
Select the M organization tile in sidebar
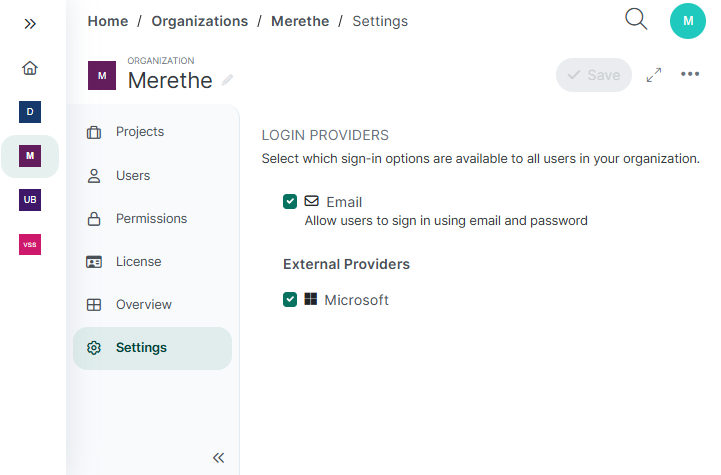tap(30, 156)
